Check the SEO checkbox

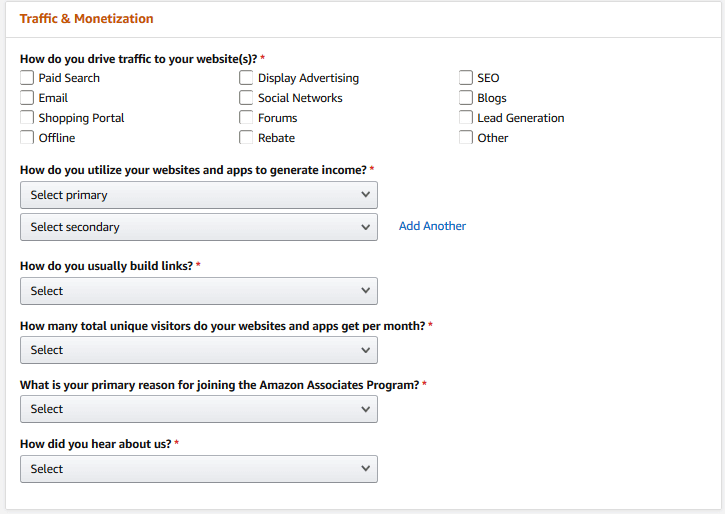pos(466,78)
